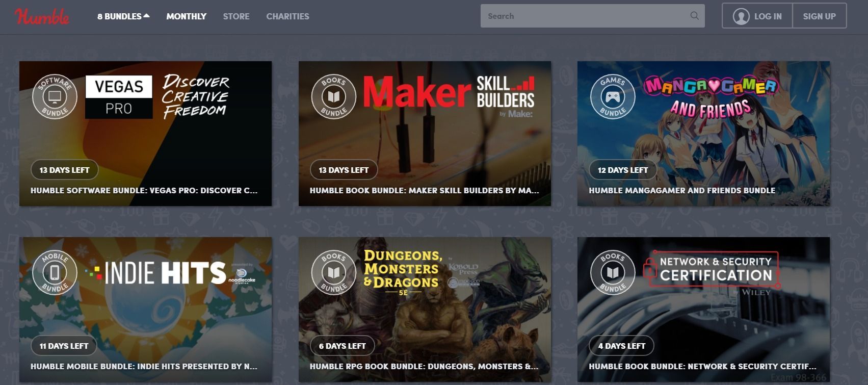Click the user avatar icon beside Log In
The width and height of the screenshot is (868, 385).
point(741,16)
